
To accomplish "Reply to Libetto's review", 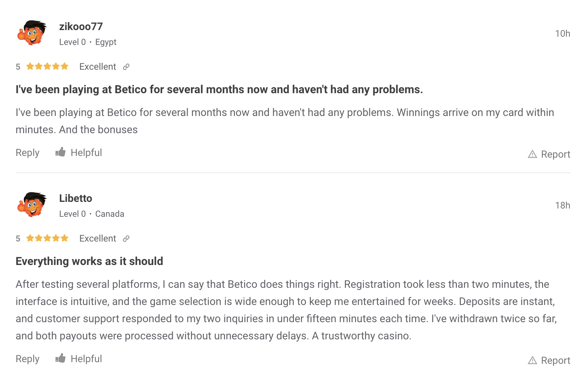I will point(27,359).
